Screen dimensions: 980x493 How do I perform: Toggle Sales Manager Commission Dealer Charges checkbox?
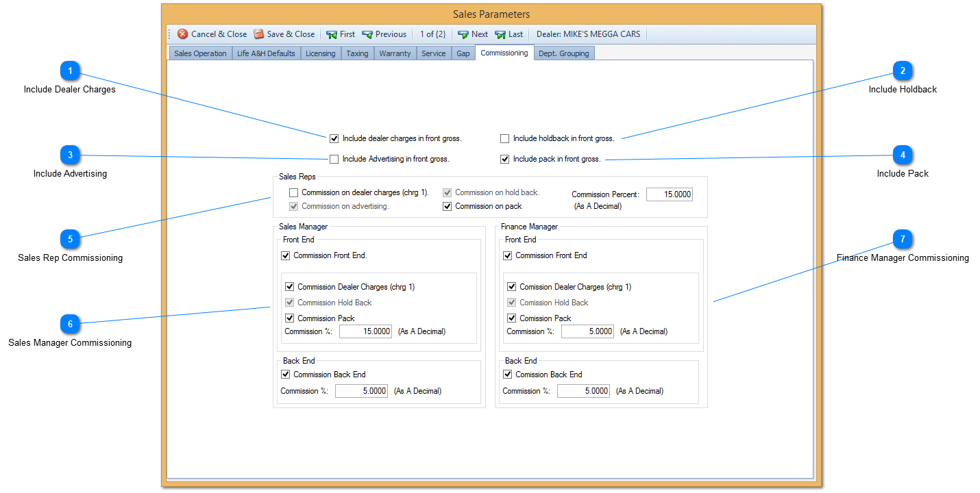click(x=290, y=287)
